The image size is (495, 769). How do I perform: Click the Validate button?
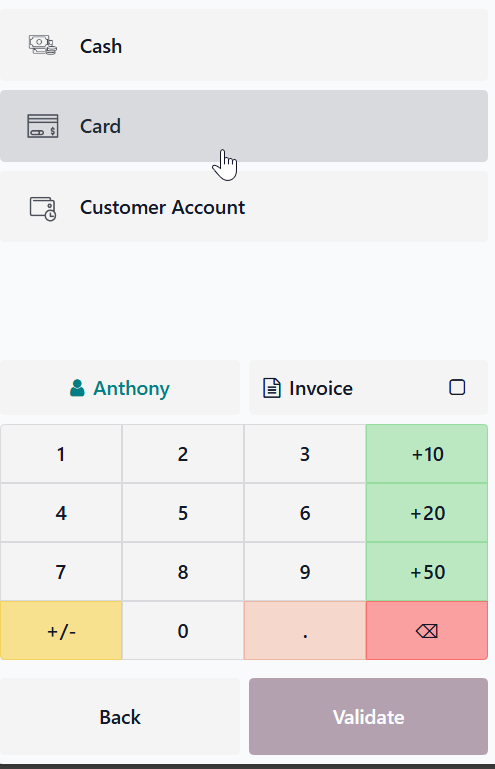point(368,717)
